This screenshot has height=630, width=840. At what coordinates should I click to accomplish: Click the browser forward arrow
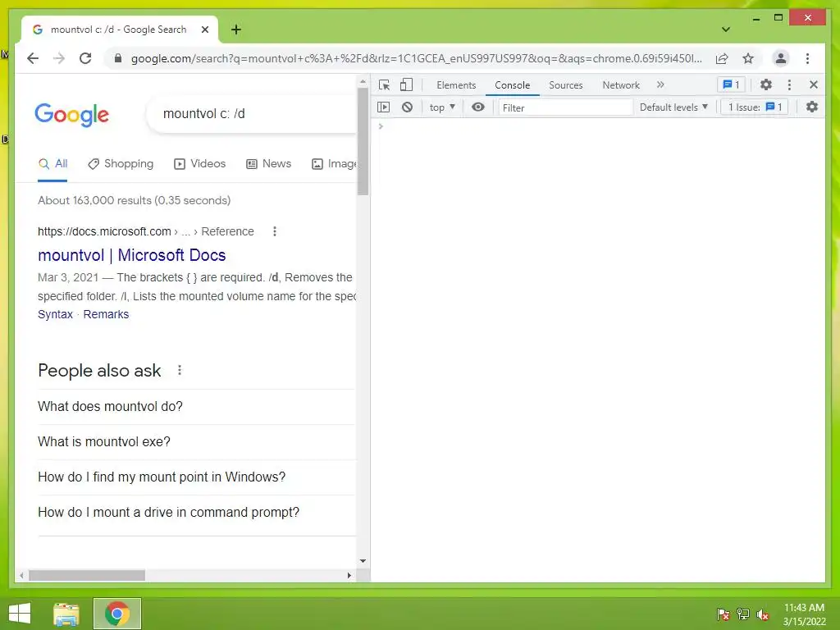pyautogui.click(x=59, y=58)
